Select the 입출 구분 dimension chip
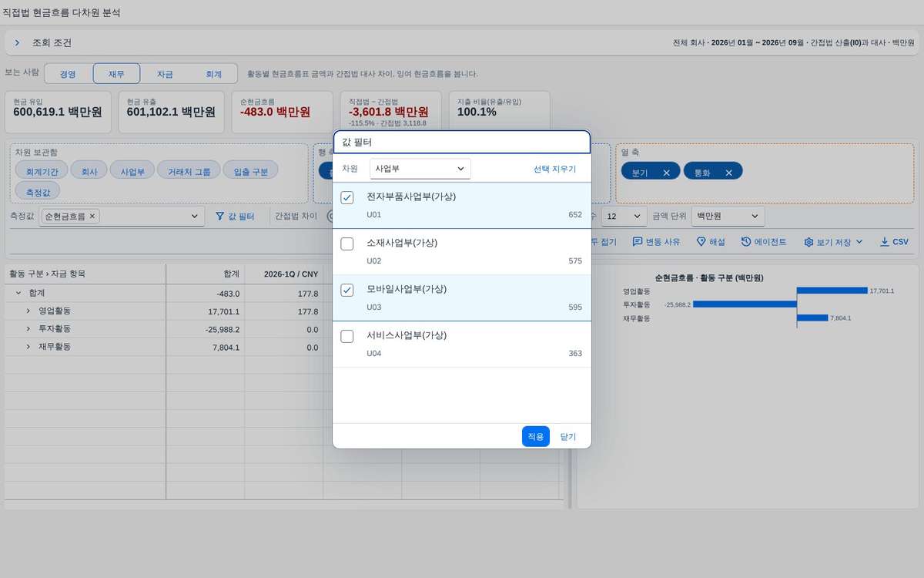This screenshot has width=924, height=578. (250, 171)
